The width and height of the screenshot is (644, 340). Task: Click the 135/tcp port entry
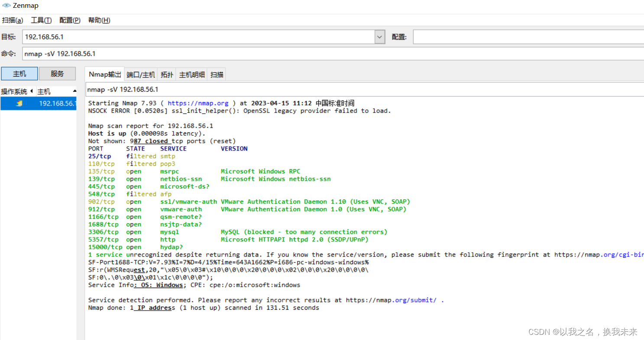101,171
